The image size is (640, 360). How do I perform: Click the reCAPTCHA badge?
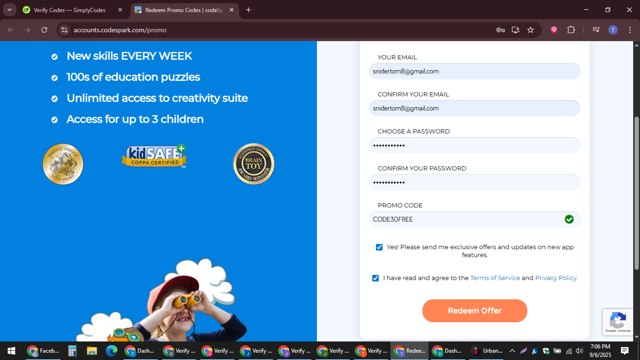click(x=618, y=322)
